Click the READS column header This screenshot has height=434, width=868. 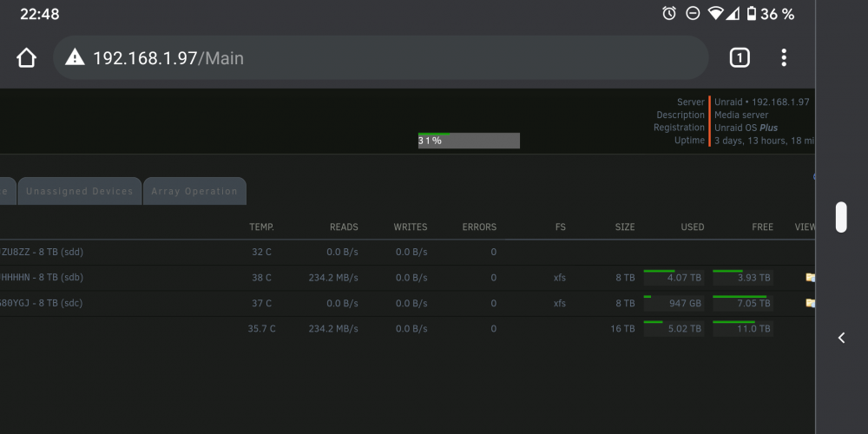click(x=344, y=227)
